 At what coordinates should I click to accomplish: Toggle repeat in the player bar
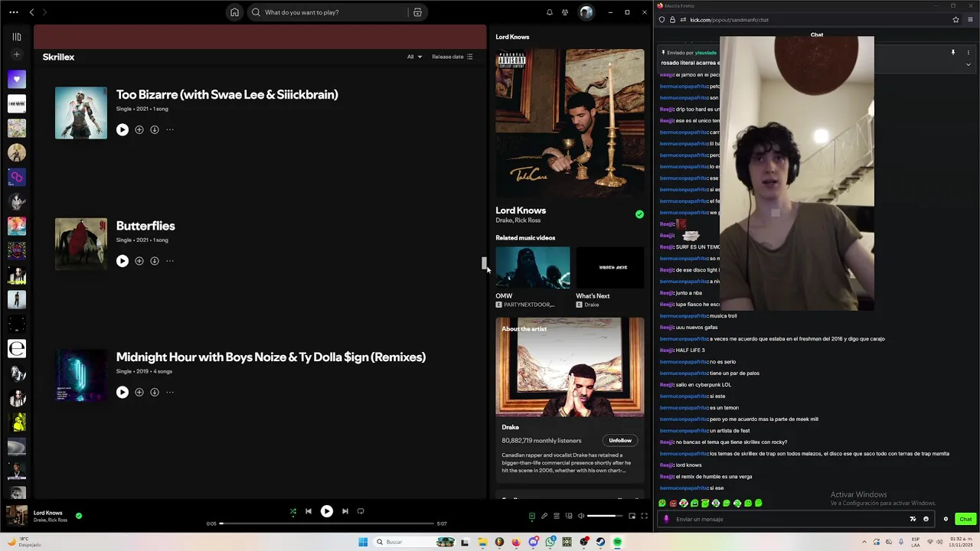click(361, 511)
